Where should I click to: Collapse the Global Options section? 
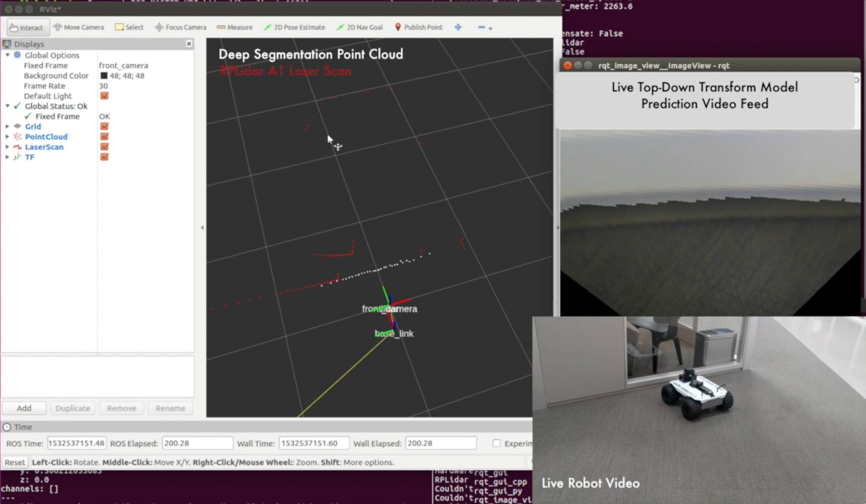pyautogui.click(x=7, y=55)
